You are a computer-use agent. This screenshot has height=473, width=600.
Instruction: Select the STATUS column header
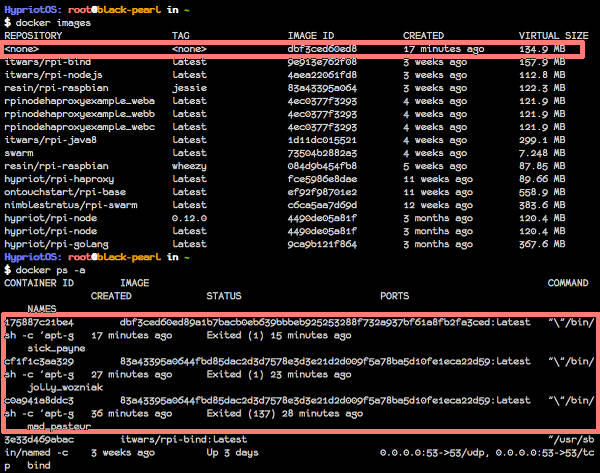point(224,296)
